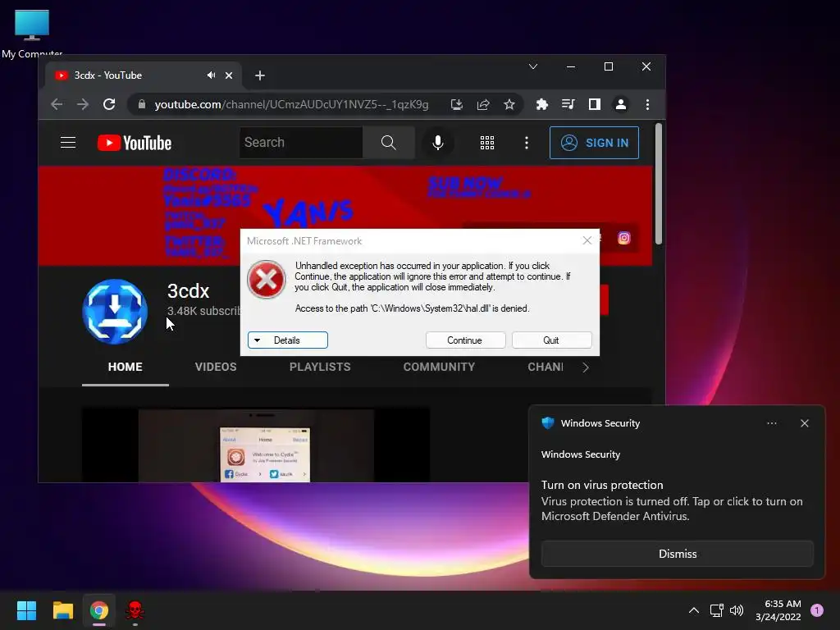Click the Chrome window title bar down chevron
Viewport: 840px width, 630px height.
point(533,66)
